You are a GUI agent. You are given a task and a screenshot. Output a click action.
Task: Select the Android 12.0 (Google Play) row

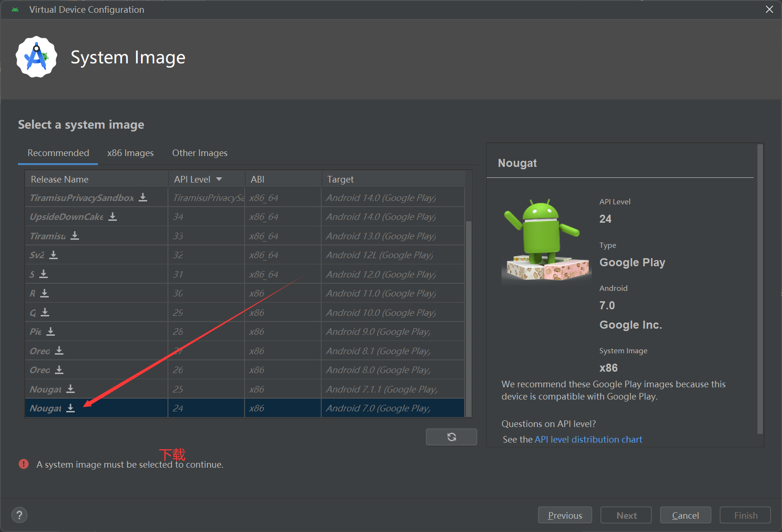[245, 274]
